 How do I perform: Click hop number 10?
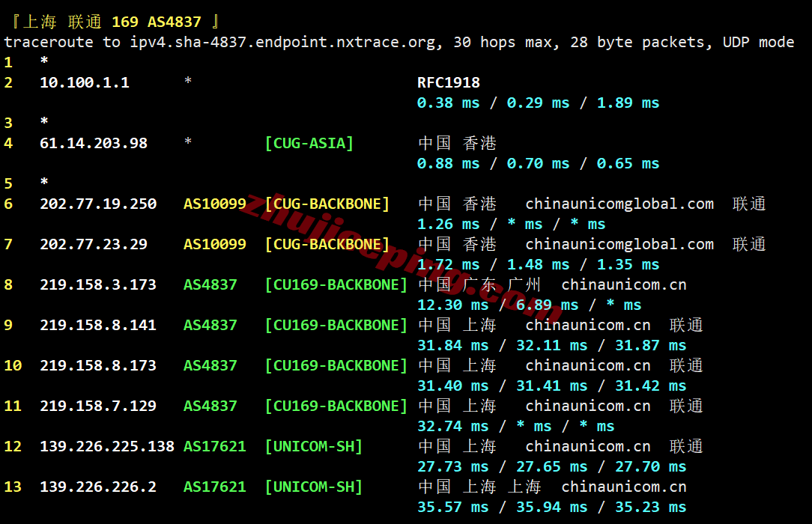[x=13, y=366]
